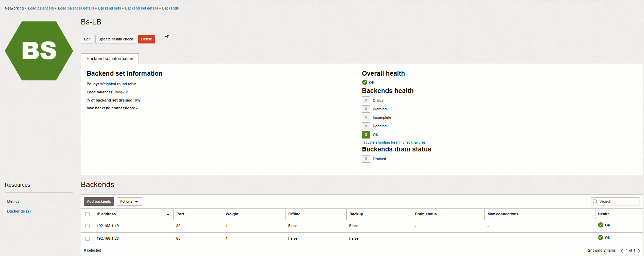Select the 192.168.1.19 backend checkbox

[87, 226]
